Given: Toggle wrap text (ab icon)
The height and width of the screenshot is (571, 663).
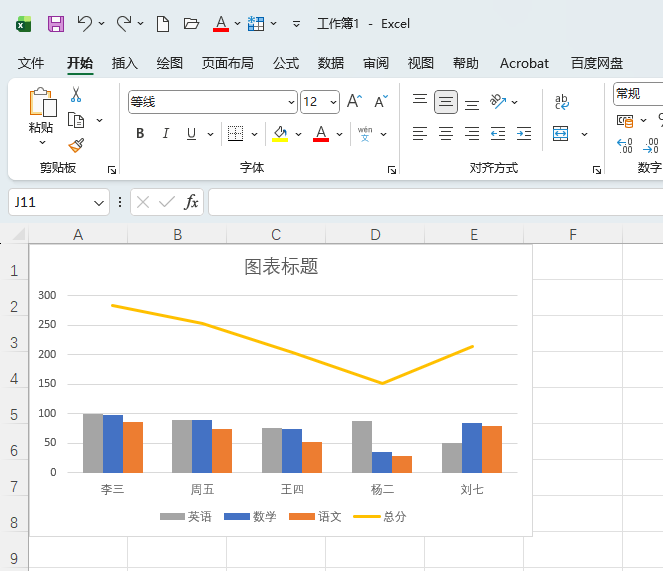Looking at the screenshot, I should 562,102.
